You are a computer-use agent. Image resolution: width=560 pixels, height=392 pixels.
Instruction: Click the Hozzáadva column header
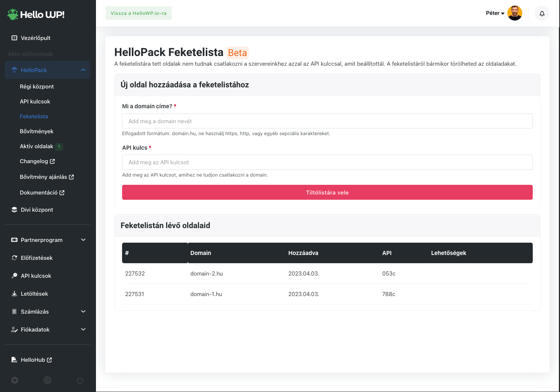click(303, 253)
